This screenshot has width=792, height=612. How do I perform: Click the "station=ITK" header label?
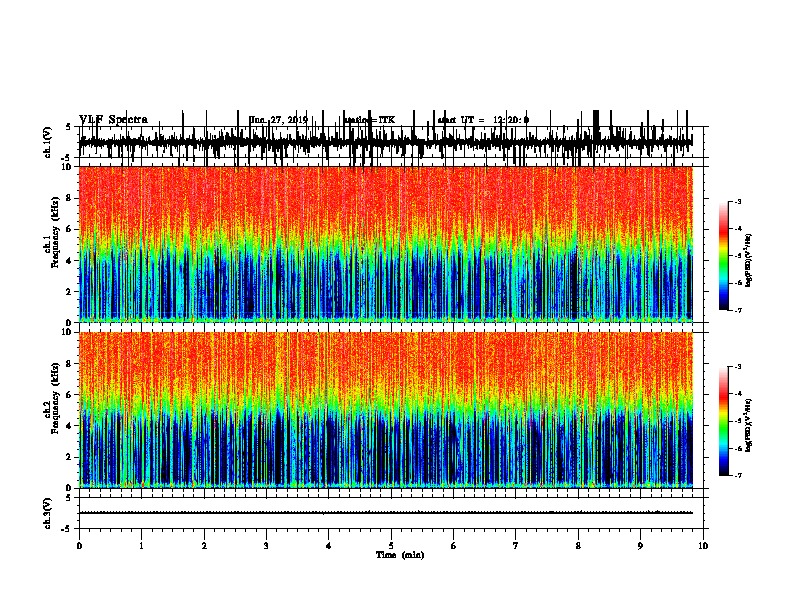370,120
